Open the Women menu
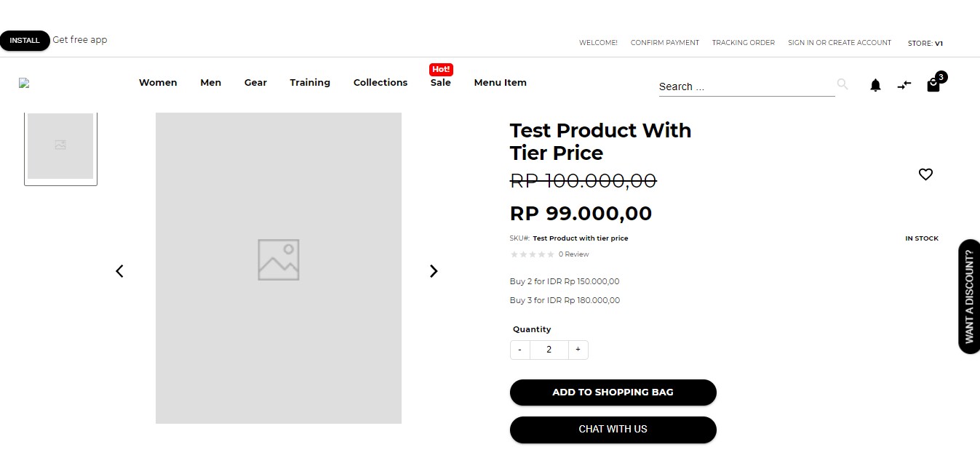The width and height of the screenshot is (980, 455). point(158,82)
